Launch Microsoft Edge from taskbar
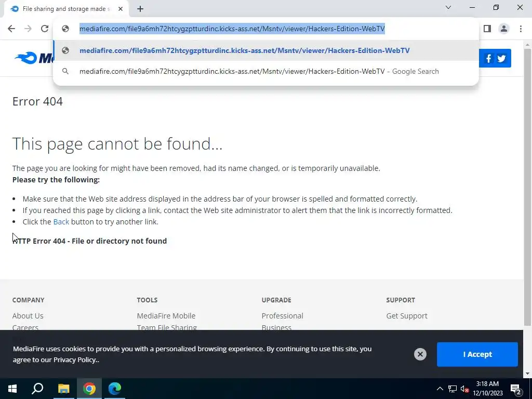The height and width of the screenshot is (399, 532). tap(115, 389)
